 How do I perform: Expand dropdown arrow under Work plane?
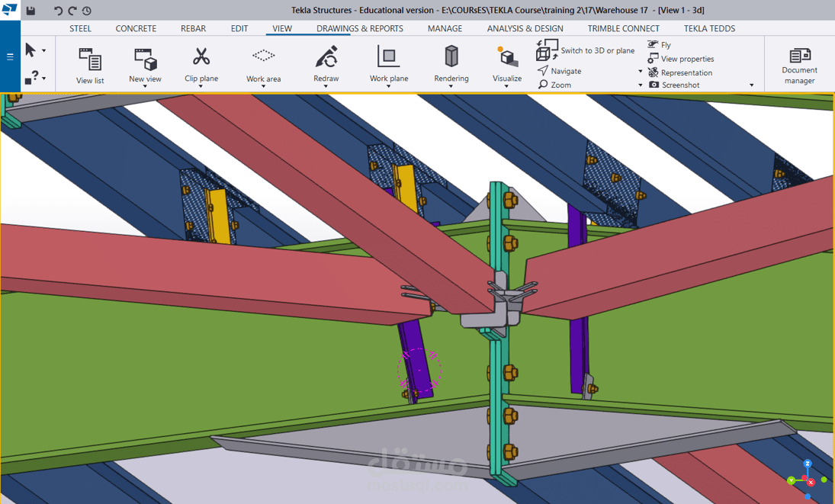[389, 86]
